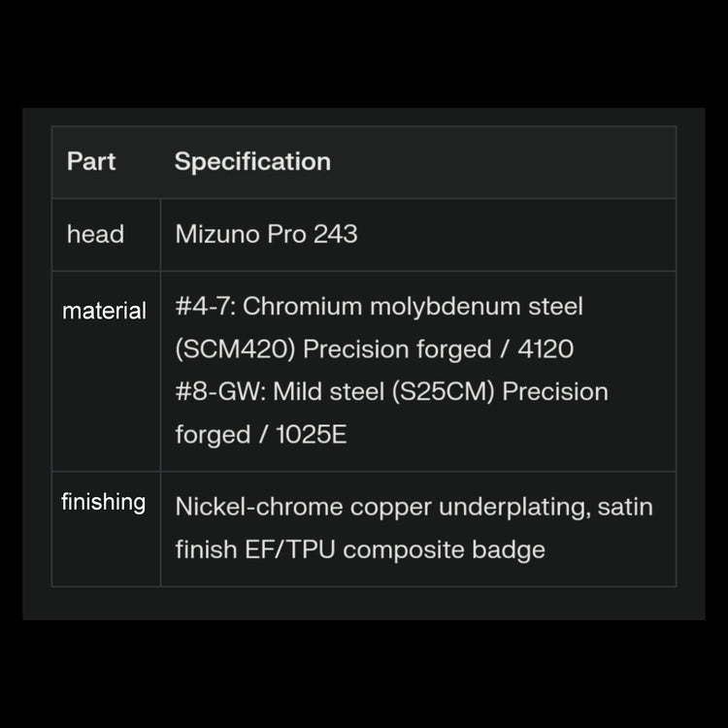Click the words "composite badge"

tap(444, 550)
